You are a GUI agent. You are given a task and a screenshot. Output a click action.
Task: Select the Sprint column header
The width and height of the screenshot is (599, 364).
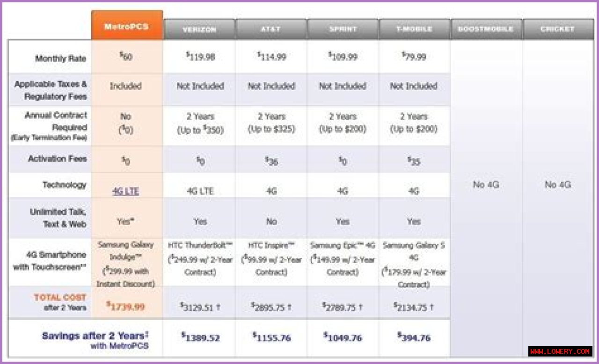point(343,29)
